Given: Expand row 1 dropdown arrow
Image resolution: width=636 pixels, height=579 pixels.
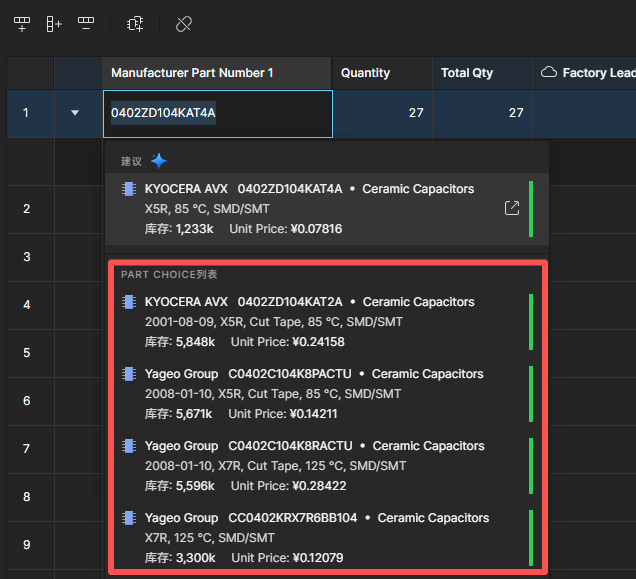Looking at the screenshot, I should click(x=75, y=112).
